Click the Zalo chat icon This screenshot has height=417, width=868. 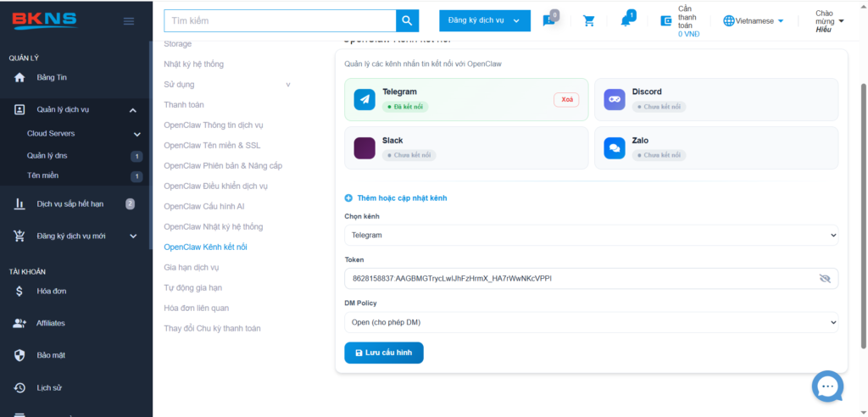point(615,148)
